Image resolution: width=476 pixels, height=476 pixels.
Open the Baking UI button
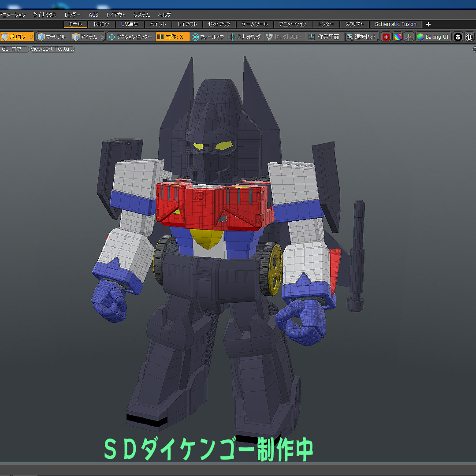click(x=433, y=37)
